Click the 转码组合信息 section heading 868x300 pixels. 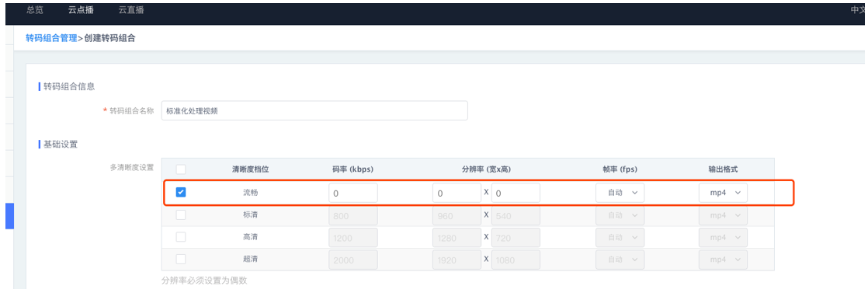[69, 86]
